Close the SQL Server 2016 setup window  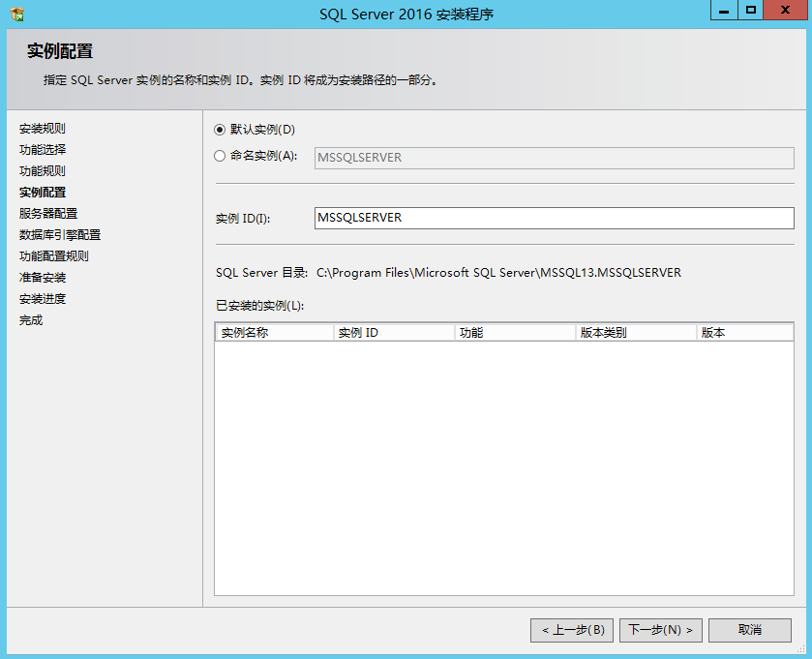(x=785, y=11)
